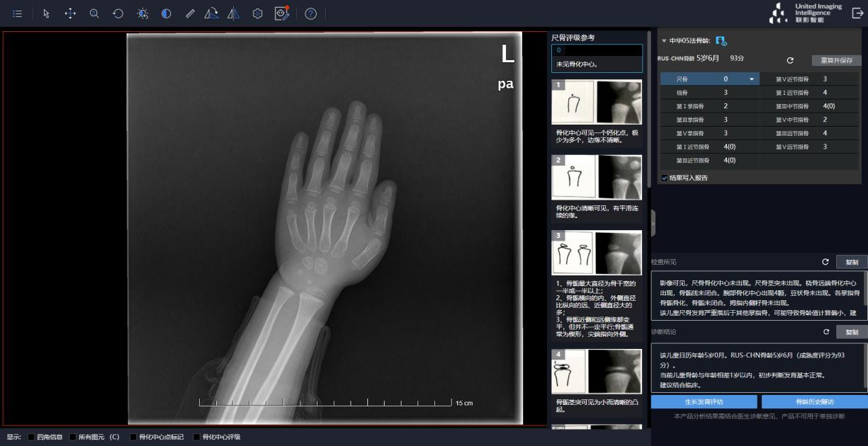Viewport: 868px width, 446px height.
Task: Click the rotate image icon
Action: pos(211,13)
